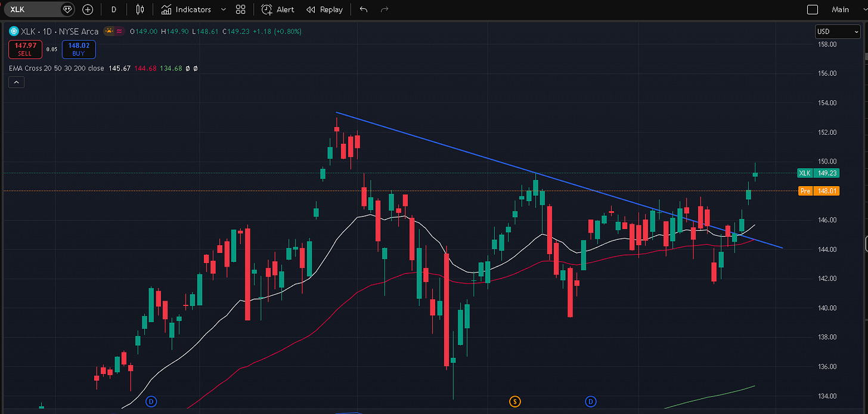The height and width of the screenshot is (414, 868).
Task: Click the right panel edge handle
Action: (x=866, y=243)
